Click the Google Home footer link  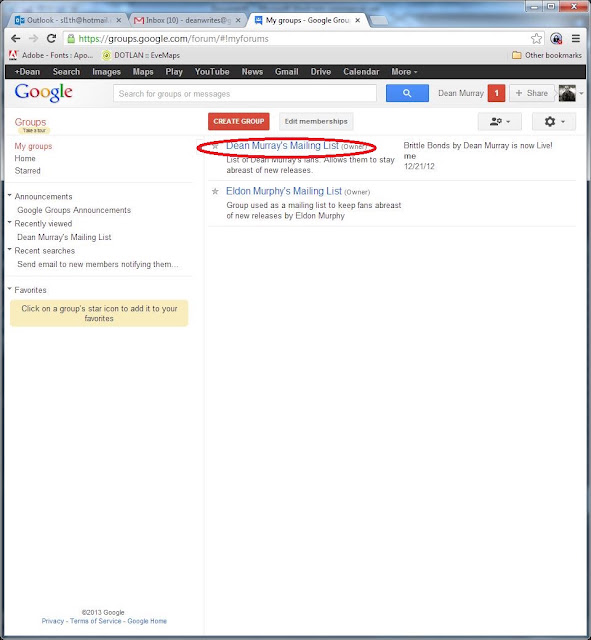point(147,621)
